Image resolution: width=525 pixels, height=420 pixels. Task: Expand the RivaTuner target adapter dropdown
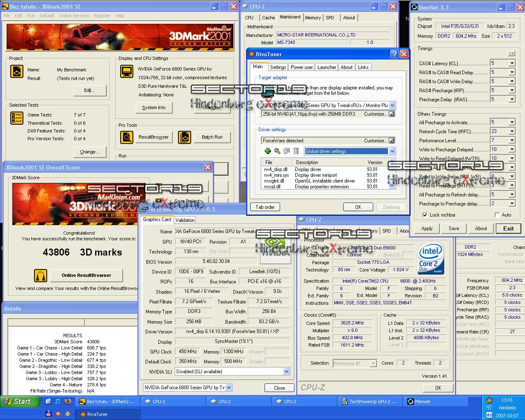click(392, 105)
